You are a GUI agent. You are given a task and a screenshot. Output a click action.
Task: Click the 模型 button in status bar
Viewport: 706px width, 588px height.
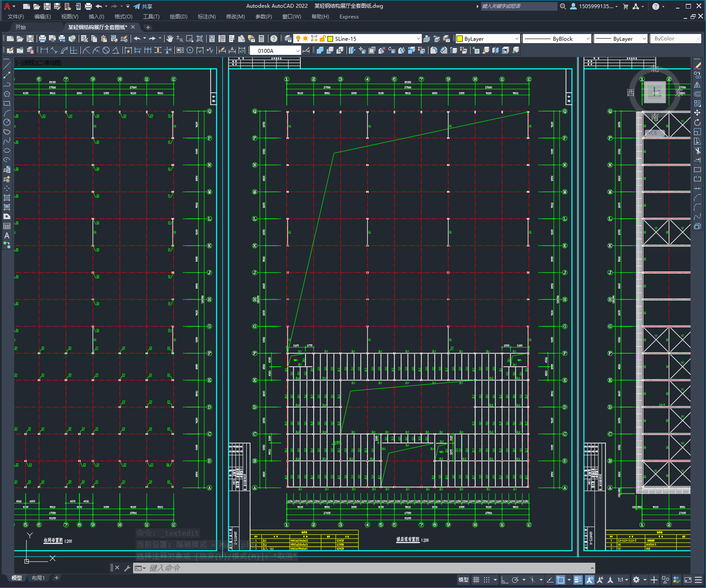click(x=464, y=580)
